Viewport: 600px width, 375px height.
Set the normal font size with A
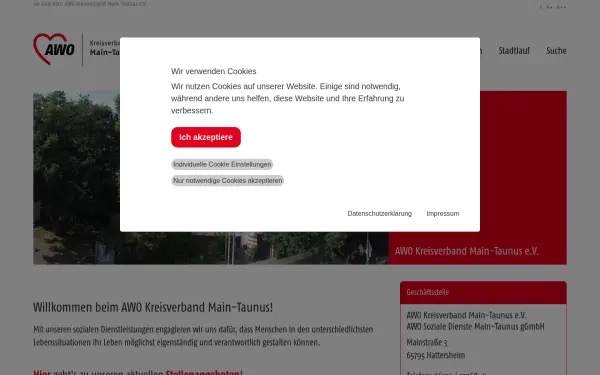[541, 7]
